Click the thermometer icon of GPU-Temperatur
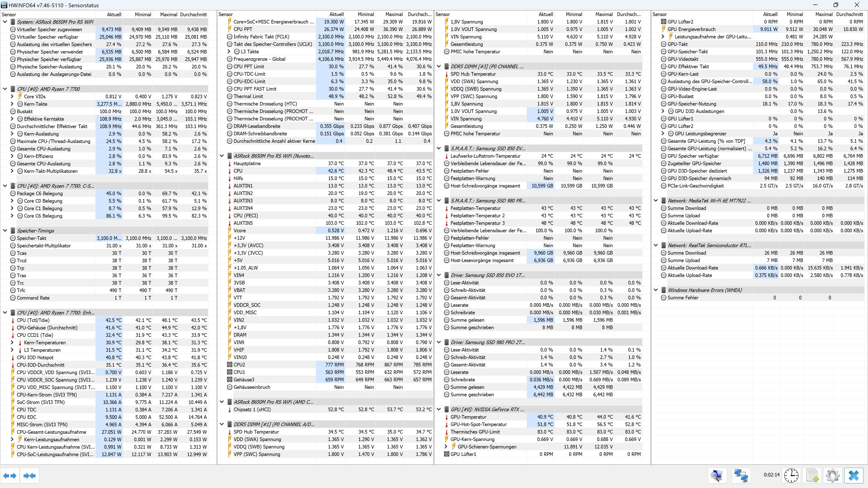This screenshot has height=488, width=868. [x=446, y=417]
